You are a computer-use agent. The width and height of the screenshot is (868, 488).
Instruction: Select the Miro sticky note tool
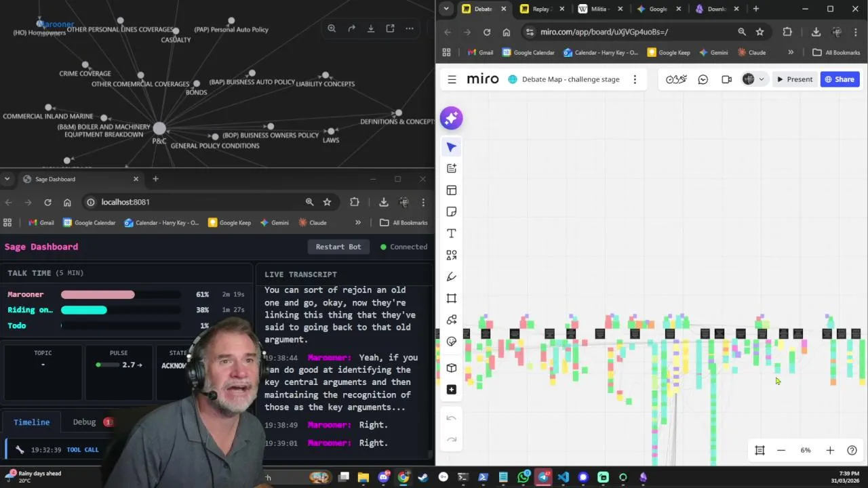click(452, 211)
